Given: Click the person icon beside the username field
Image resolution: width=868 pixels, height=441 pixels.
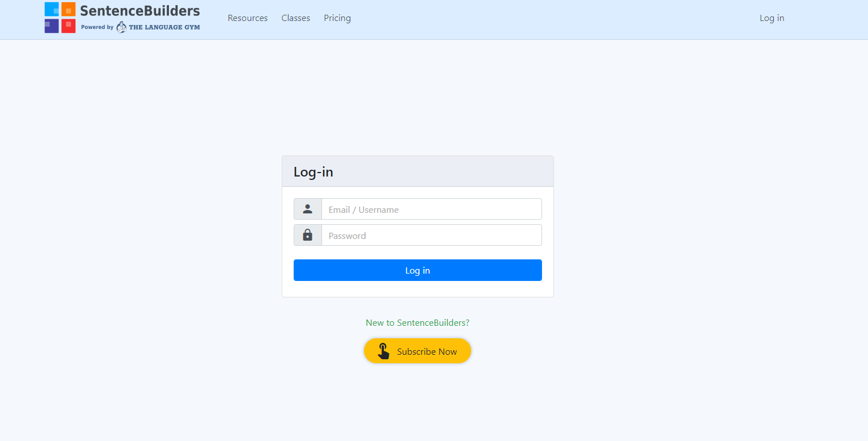Looking at the screenshot, I should [x=308, y=209].
